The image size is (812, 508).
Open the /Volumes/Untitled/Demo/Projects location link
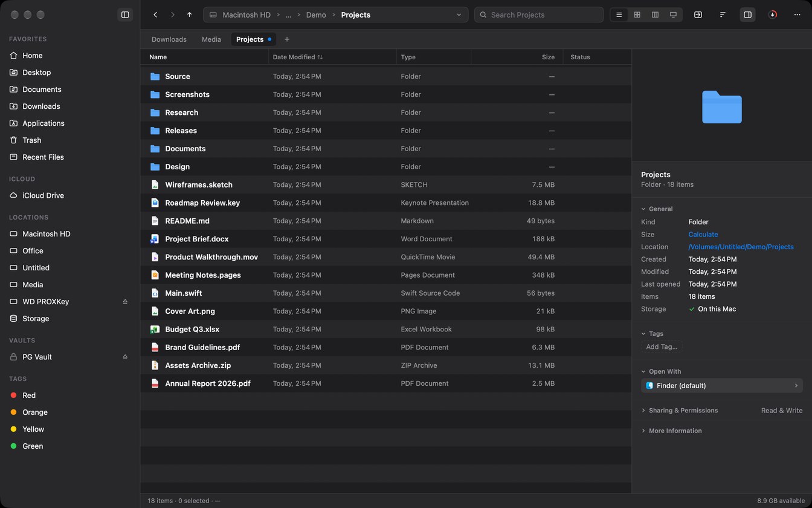click(741, 247)
